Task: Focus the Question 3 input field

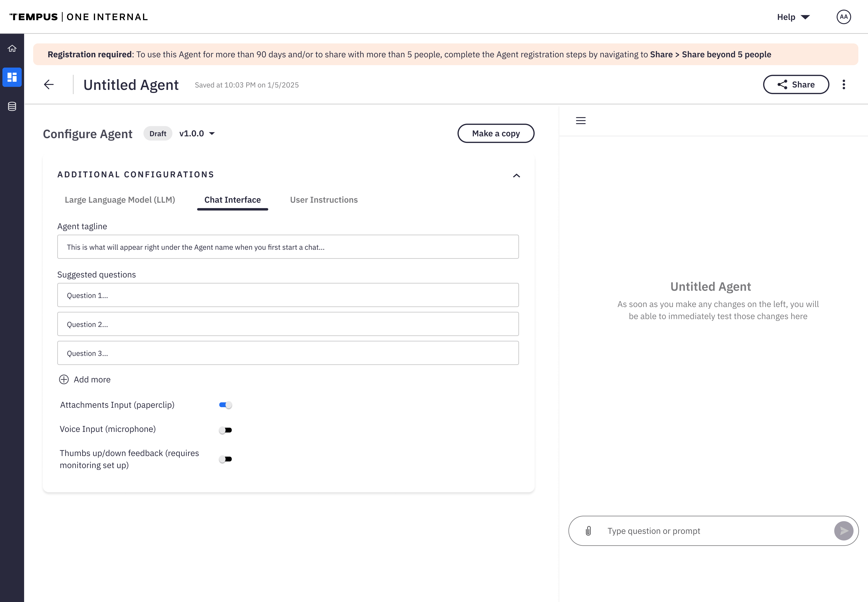Action: click(x=288, y=353)
